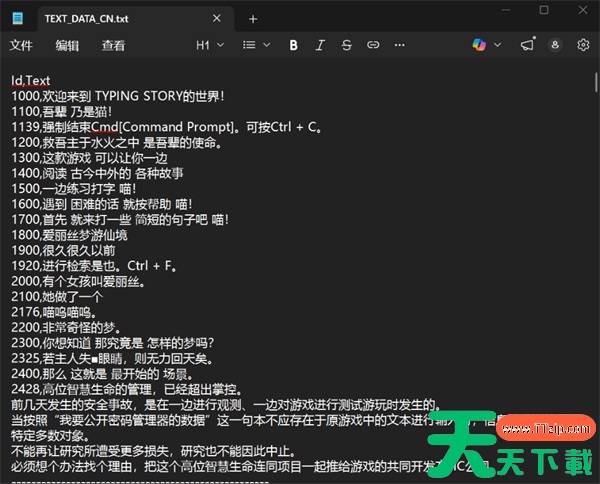Open the account profile icon
Screen dimensions: 600x484
pyautogui.click(x=556, y=45)
